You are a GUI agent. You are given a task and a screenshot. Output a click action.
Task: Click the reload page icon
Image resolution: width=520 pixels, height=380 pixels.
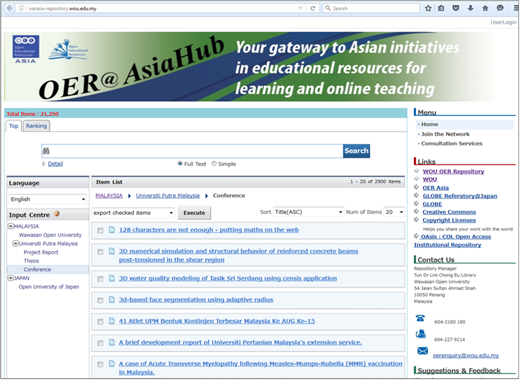click(312, 8)
